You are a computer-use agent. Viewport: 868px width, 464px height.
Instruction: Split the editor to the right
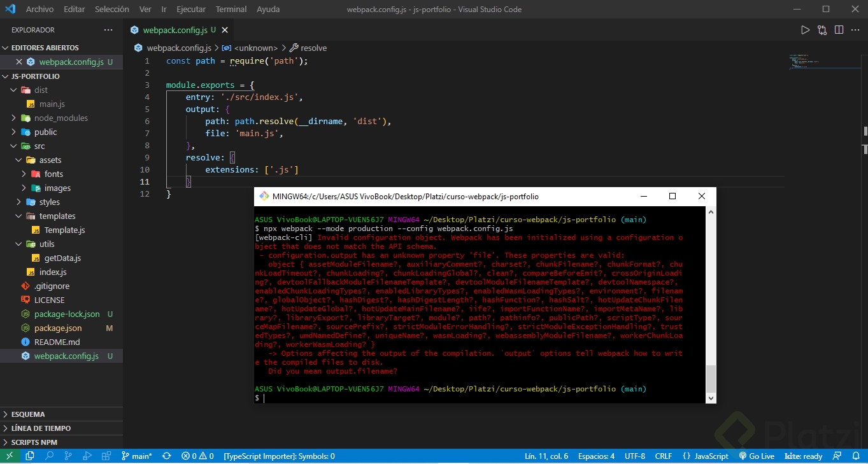click(x=839, y=30)
